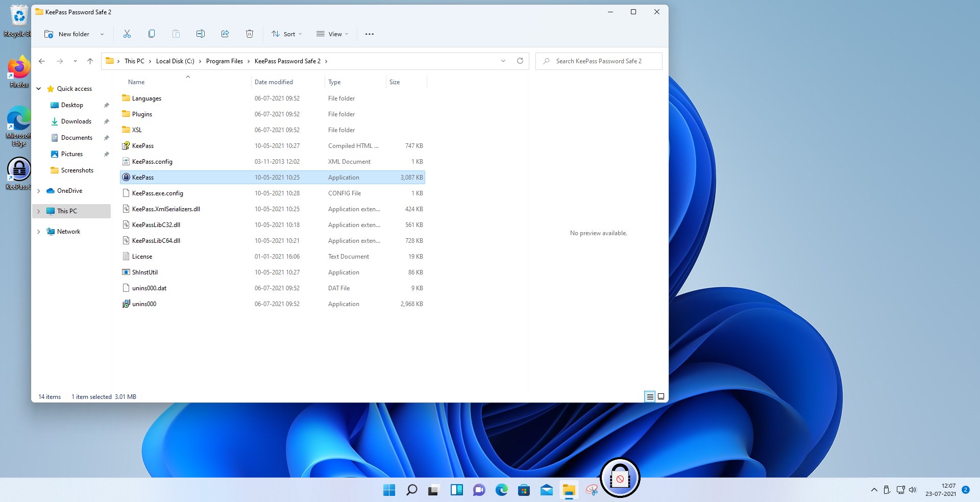Open Windows Start menu on taskbar
The image size is (980, 502).
pyautogui.click(x=389, y=490)
